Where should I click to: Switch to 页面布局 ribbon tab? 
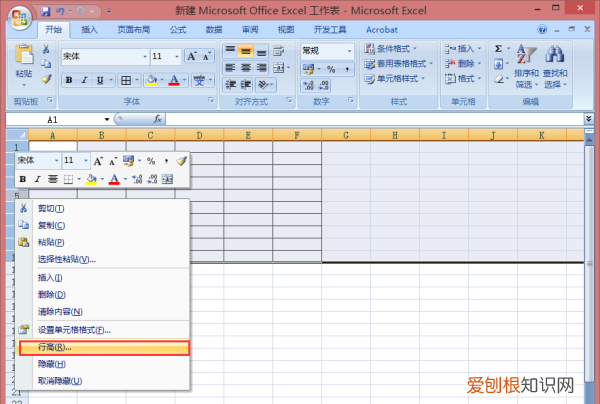tap(134, 30)
